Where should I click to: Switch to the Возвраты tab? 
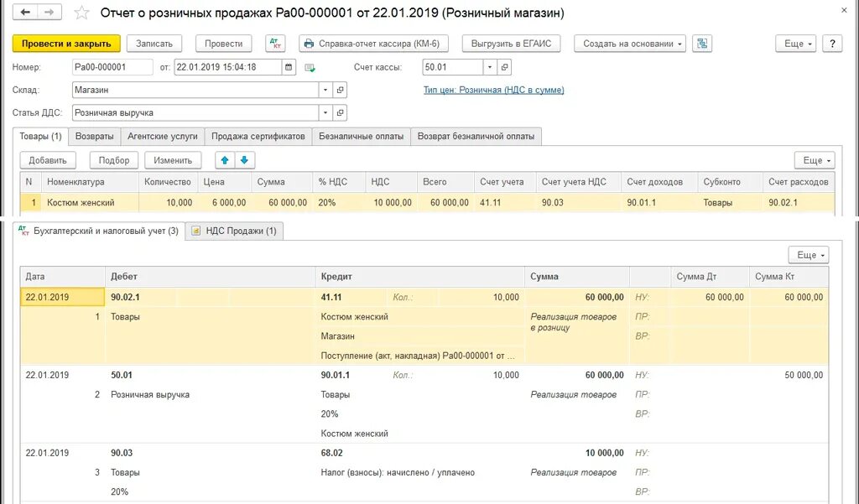coord(95,137)
